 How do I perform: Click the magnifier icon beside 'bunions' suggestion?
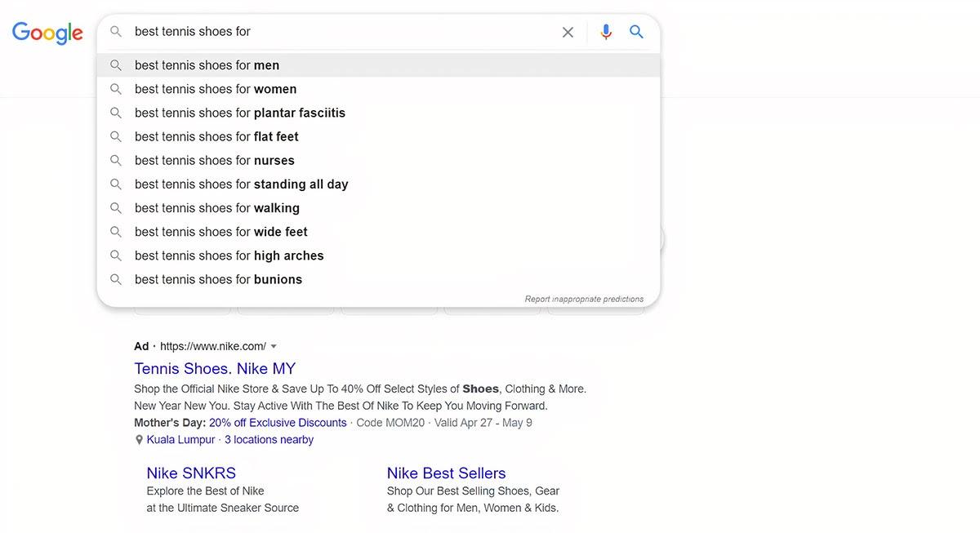(116, 279)
